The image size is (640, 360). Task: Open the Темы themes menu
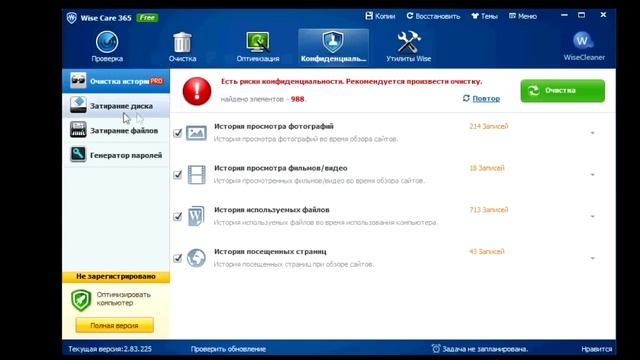pos(484,16)
